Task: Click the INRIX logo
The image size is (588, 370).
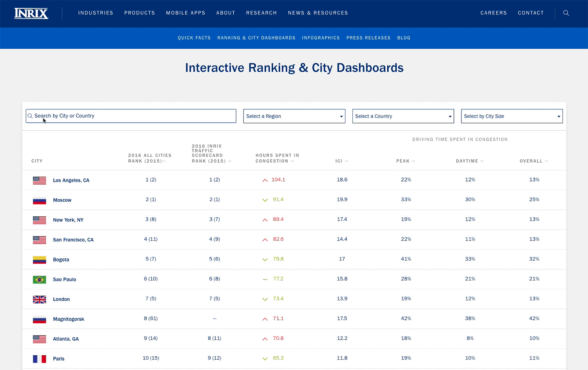Action: 31,13
